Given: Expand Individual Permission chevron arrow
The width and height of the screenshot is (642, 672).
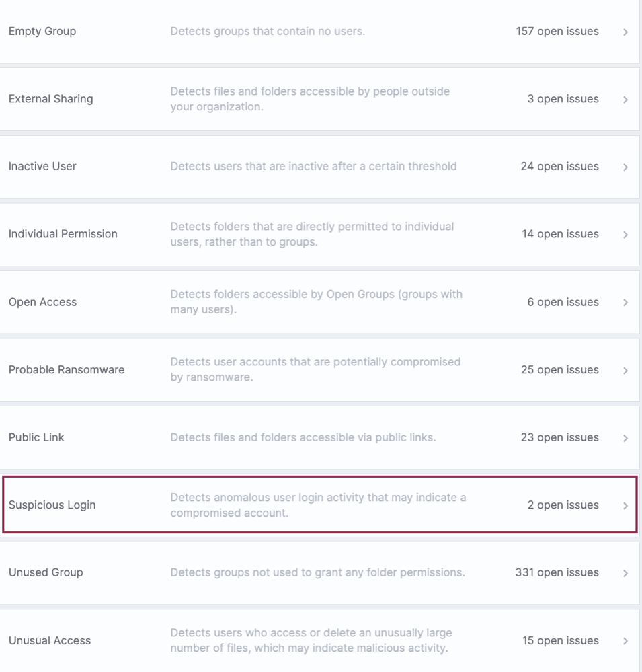Looking at the screenshot, I should point(625,235).
